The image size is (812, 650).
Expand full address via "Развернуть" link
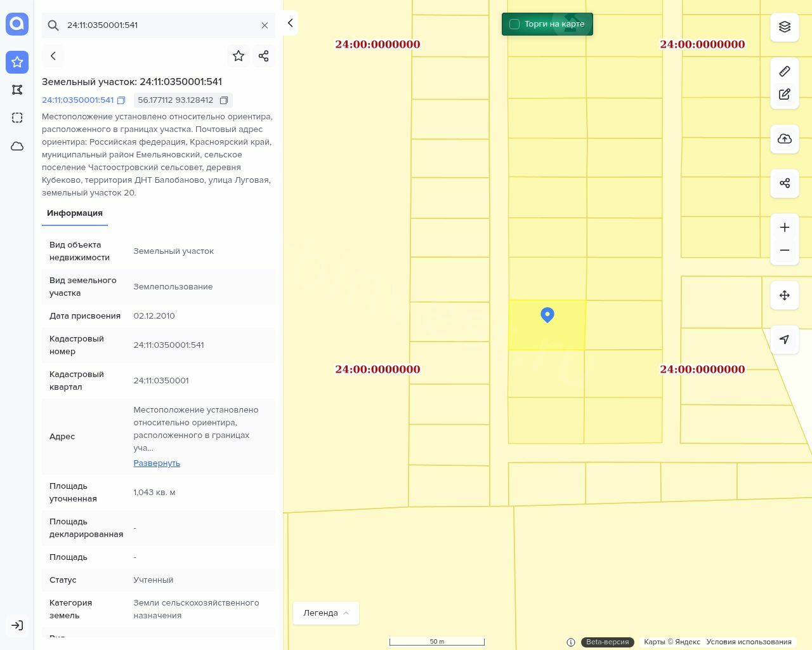(157, 463)
